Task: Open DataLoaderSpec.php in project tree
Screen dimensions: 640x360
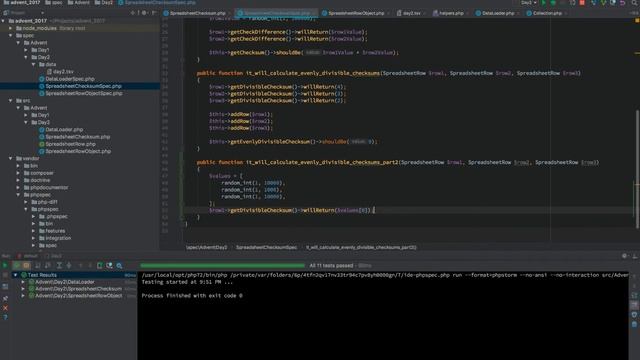Action: (x=70, y=79)
